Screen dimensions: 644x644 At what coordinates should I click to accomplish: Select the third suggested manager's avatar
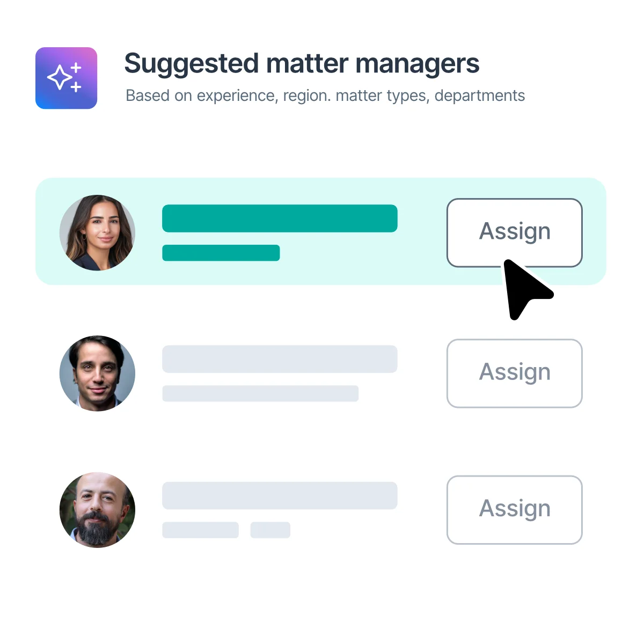click(97, 510)
